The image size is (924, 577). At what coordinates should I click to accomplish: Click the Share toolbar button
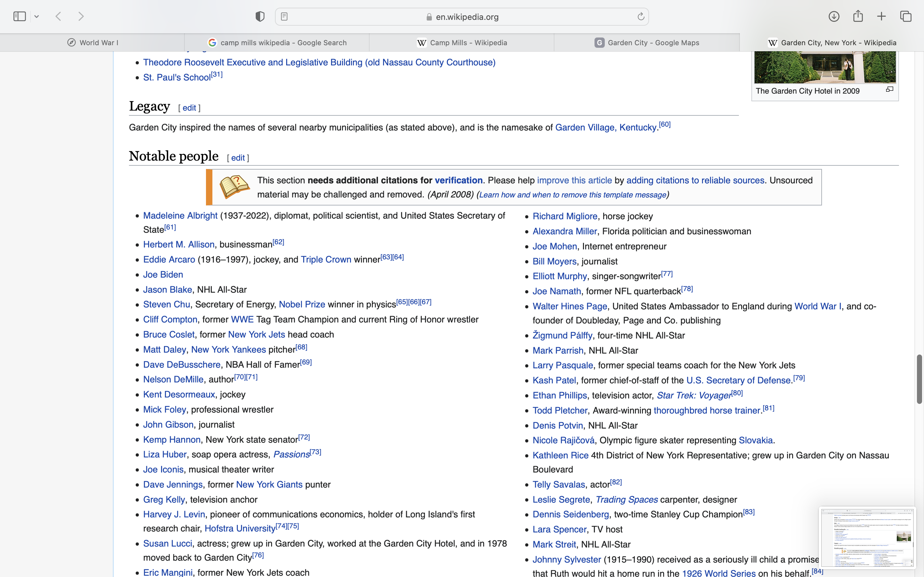(858, 16)
